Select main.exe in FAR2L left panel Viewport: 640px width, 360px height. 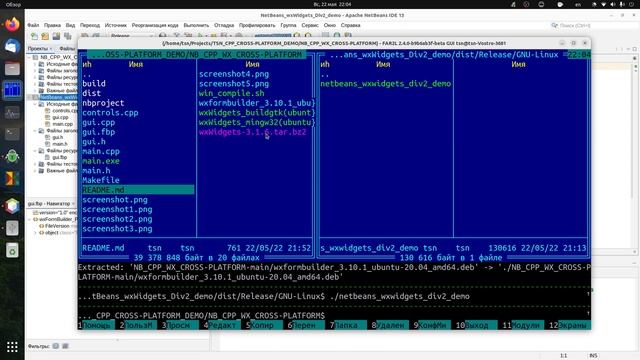tap(101, 161)
